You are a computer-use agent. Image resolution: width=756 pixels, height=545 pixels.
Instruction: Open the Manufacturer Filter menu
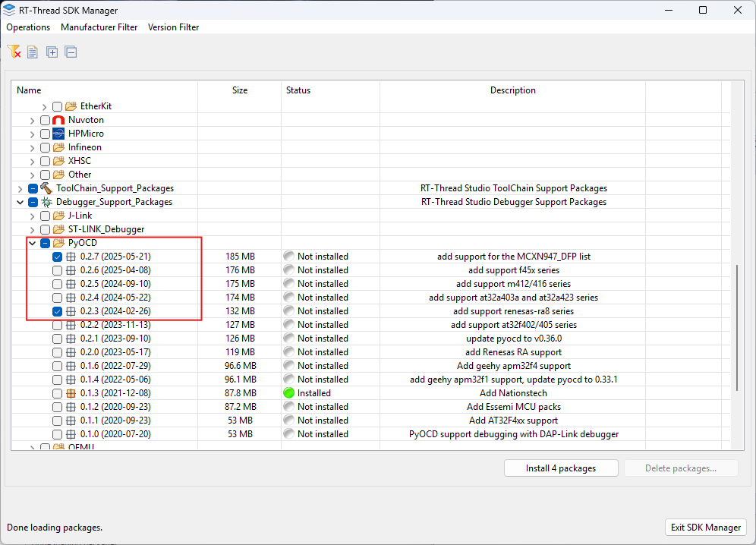click(x=99, y=27)
